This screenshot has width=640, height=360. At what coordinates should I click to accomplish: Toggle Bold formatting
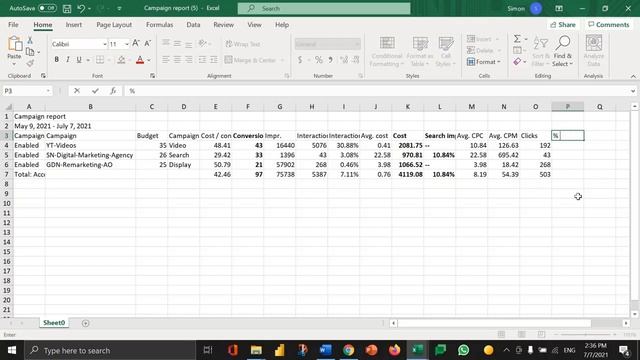pyautogui.click(x=56, y=60)
